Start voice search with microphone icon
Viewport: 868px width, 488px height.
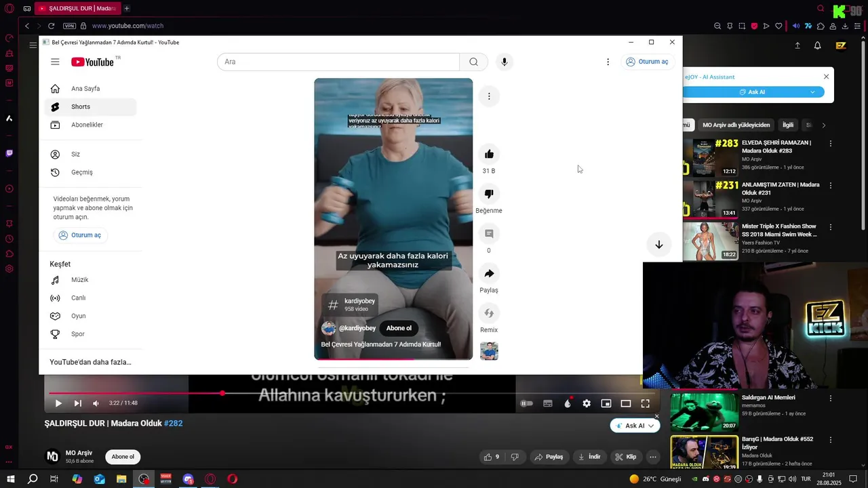click(504, 62)
